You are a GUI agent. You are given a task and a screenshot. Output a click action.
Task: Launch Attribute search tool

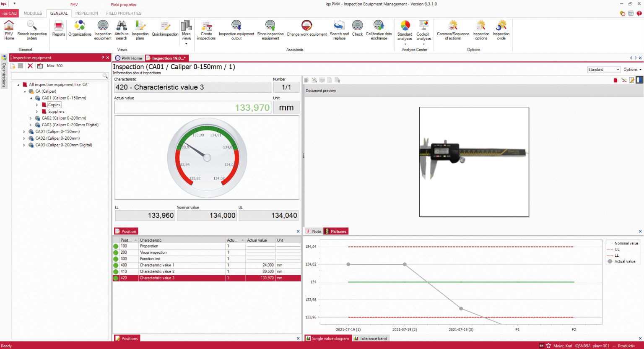(x=122, y=30)
